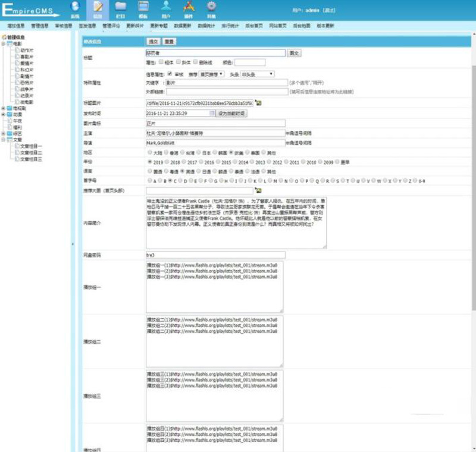
Task: Open the 首页推荐 recommend dropdown
Action: [212, 74]
